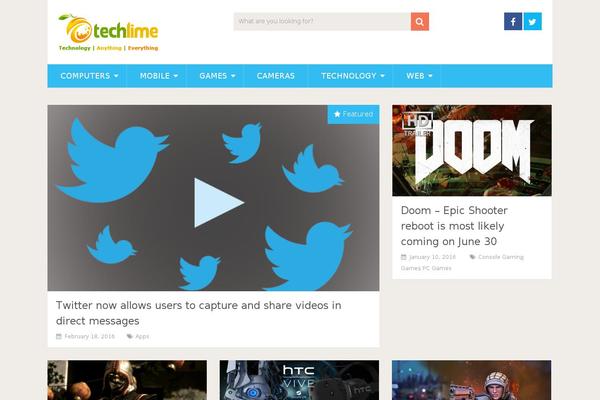This screenshot has width=600, height=400.
Task: Focus the 'What are you looking for?' search field
Action: click(322, 21)
